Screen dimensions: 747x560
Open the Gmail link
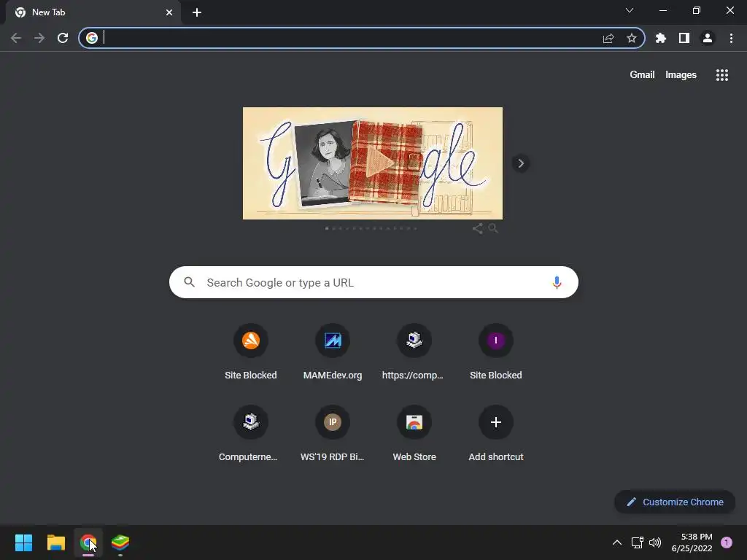click(642, 75)
